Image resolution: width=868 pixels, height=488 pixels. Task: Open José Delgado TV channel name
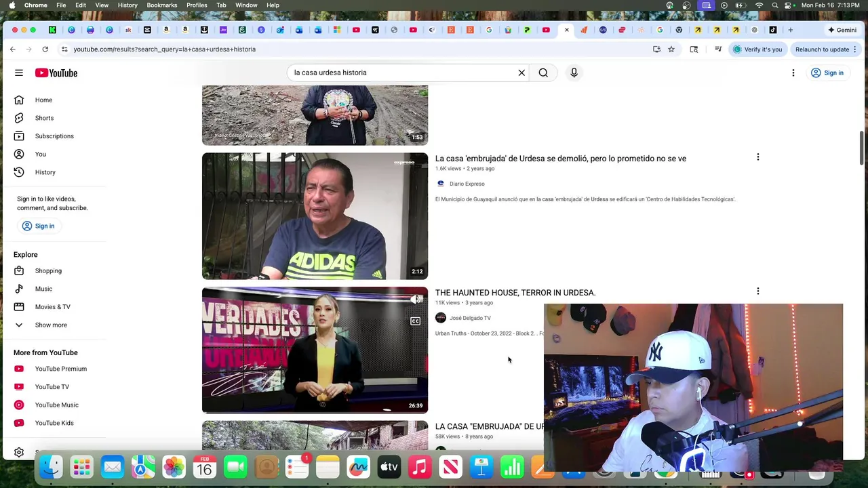[x=470, y=318]
